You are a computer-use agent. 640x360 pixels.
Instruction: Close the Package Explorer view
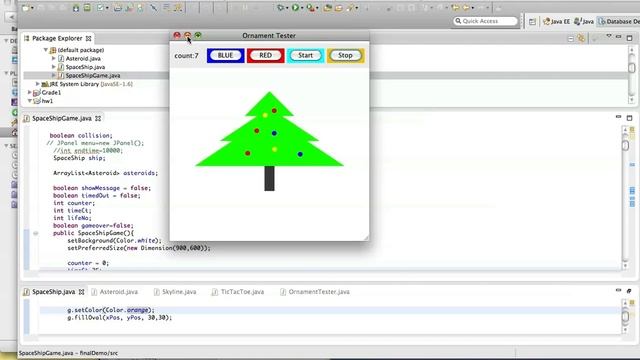click(89, 38)
